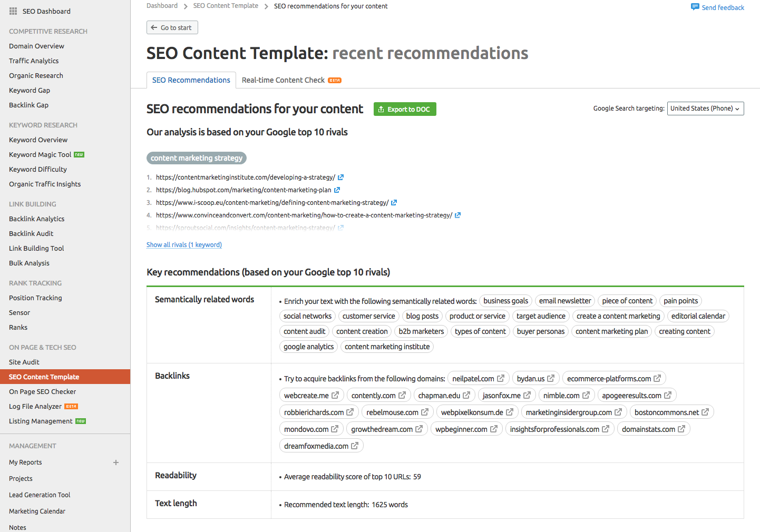Click external link icon next to wpbeginner.com
Image resolution: width=760 pixels, height=532 pixels.
click(494, 429)
